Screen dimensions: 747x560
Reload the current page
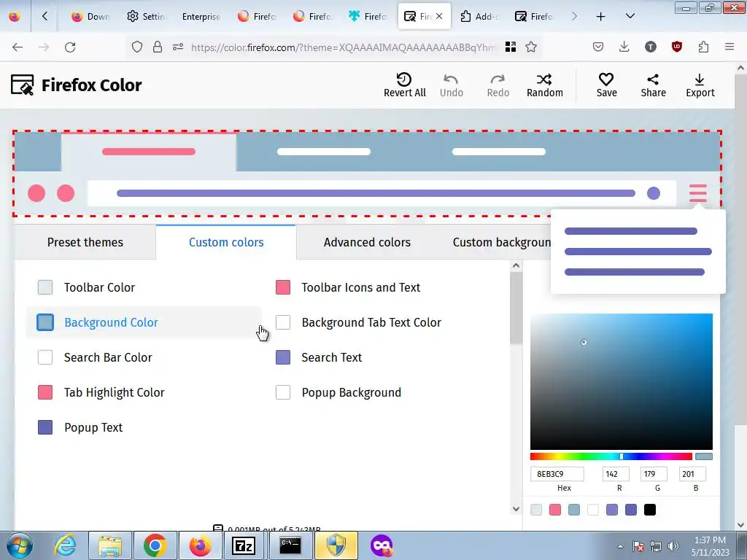tap(70, 47)
